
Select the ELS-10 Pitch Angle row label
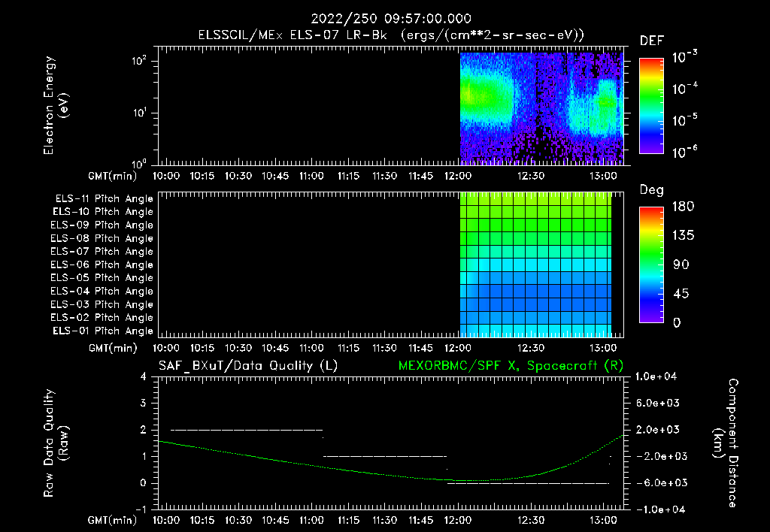click(x=103, y=212)
